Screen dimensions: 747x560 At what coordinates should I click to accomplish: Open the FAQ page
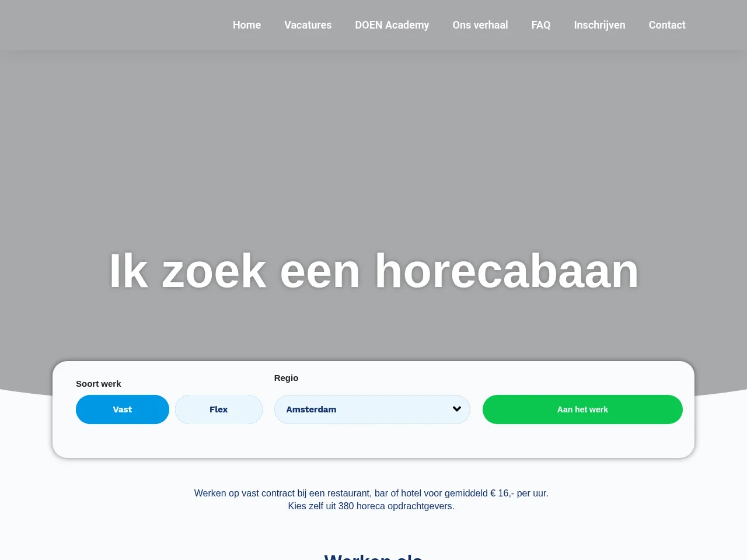[x=541, y=25]
